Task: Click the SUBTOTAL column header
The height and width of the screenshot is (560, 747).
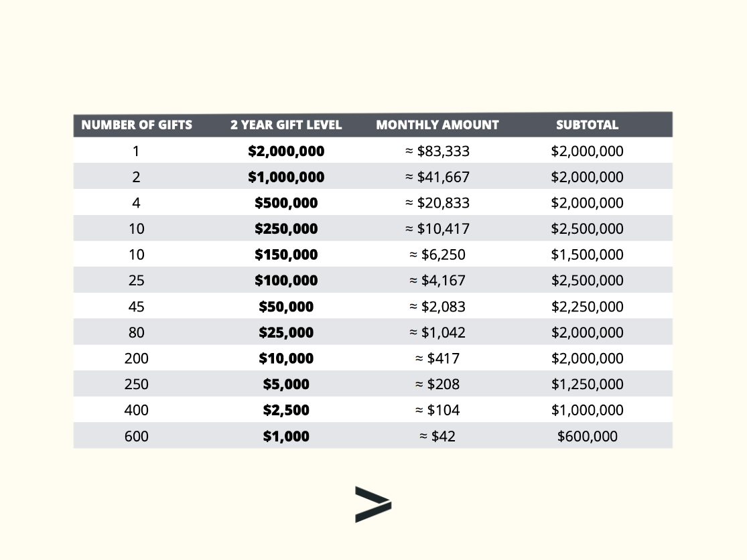Action: point(587,125)
